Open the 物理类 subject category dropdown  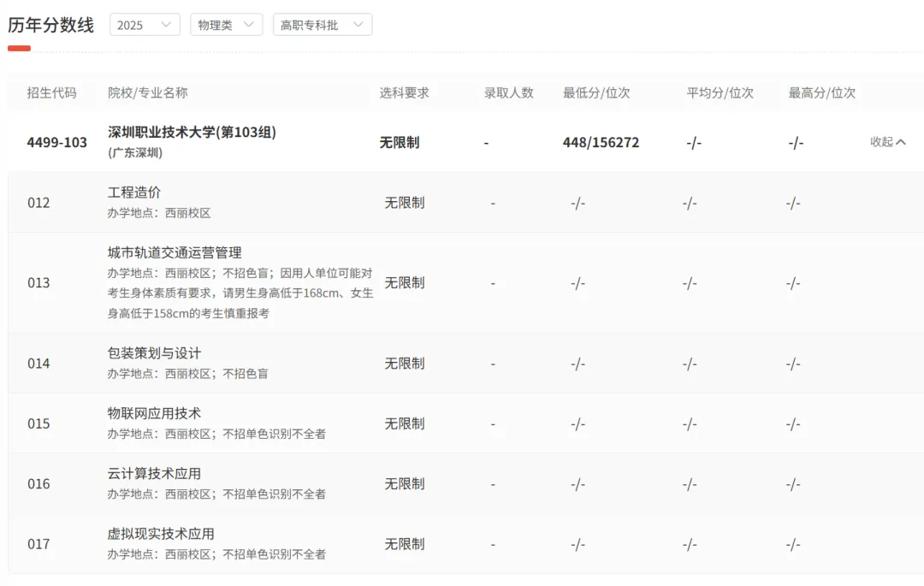tap(226, 25)
